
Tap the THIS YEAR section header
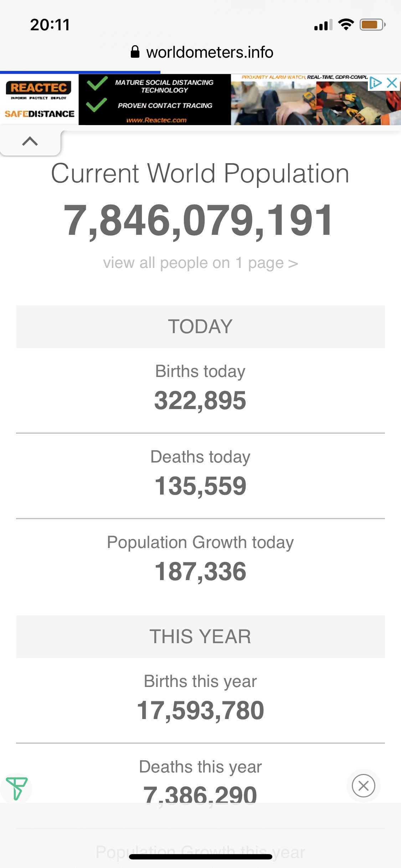pos(200,636)
